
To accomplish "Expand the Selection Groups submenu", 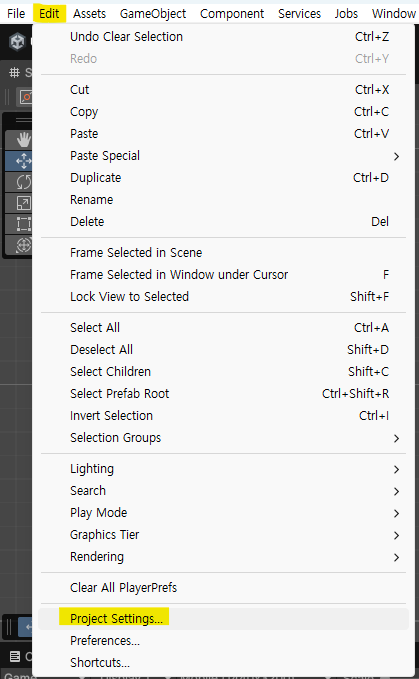I will click(223, 438).
